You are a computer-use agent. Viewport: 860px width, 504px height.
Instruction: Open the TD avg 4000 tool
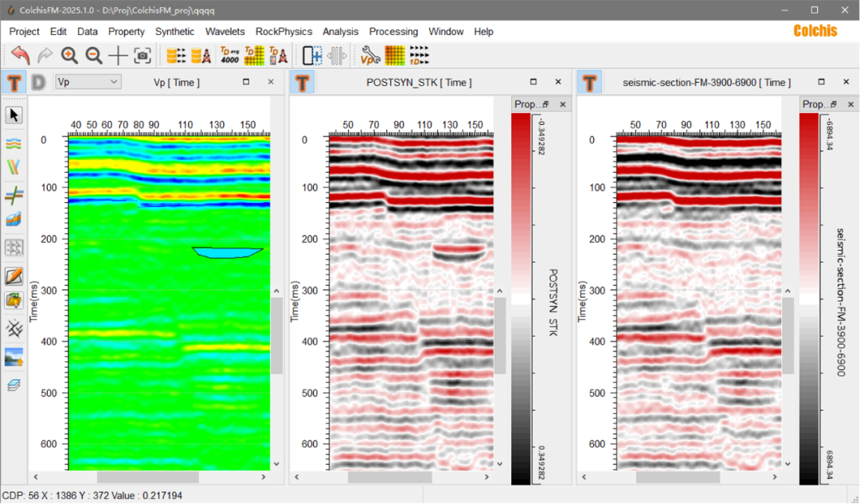coord(229,56)
